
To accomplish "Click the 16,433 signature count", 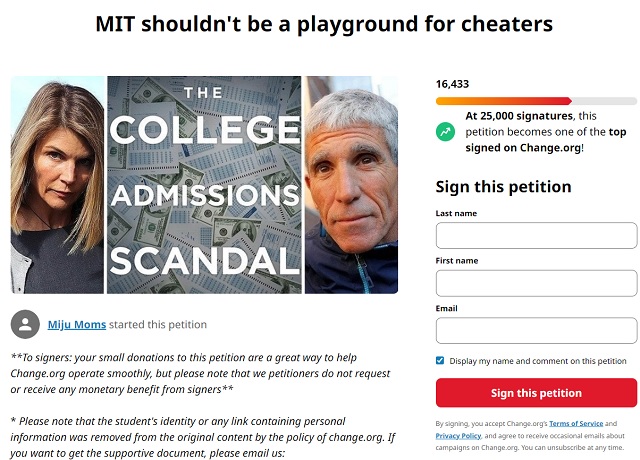I will click(x=452, y=84).
